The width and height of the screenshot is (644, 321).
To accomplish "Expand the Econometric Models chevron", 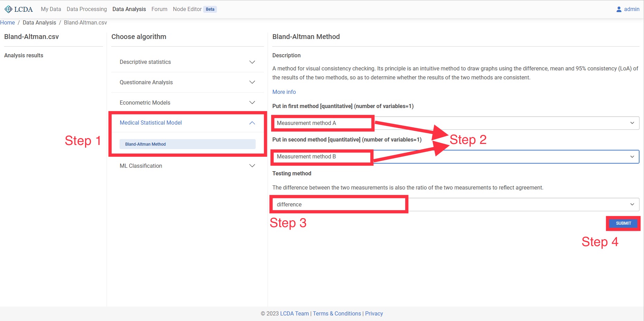I will pyautogui.click(x=252, y=103).
